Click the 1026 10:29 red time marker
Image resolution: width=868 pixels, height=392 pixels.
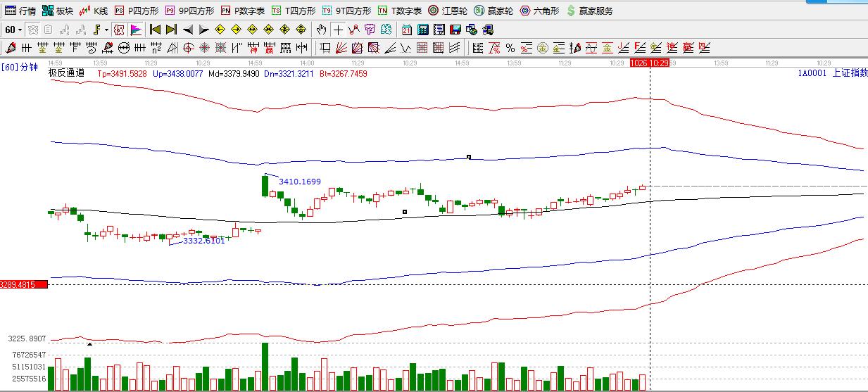(649, 63)
